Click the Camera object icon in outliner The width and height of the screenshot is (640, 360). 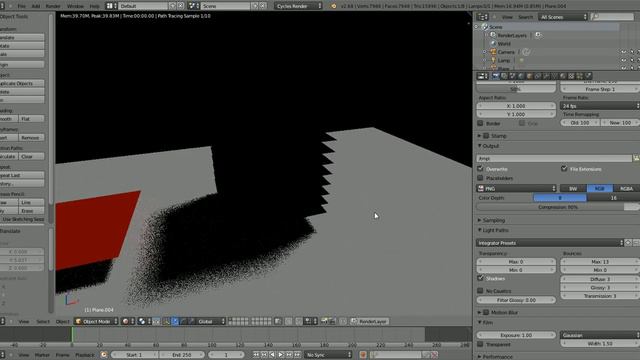pos(493,52)
